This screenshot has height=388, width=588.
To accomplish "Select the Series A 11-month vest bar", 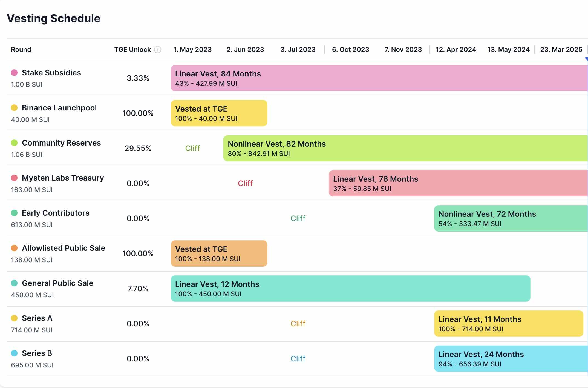I will coord(508,324).
